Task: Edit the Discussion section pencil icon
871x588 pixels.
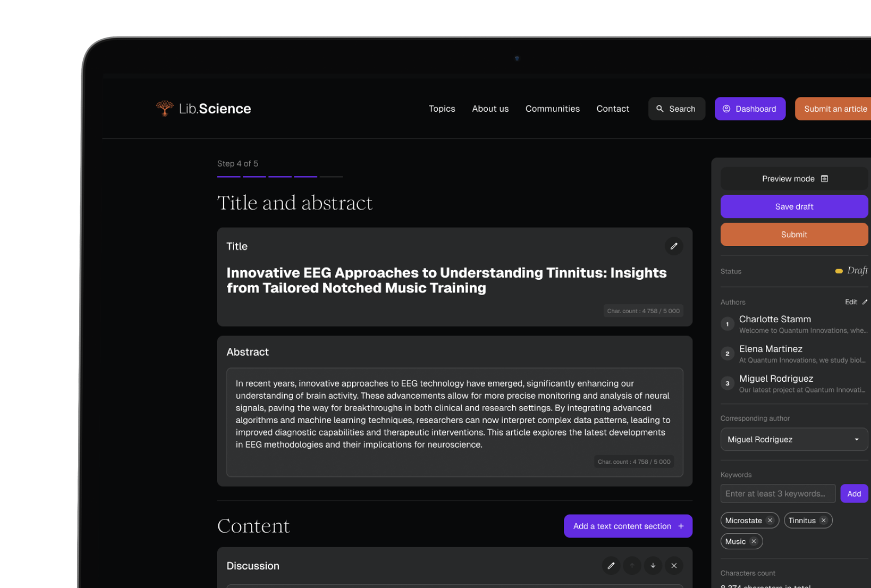Action: (611, 566)
